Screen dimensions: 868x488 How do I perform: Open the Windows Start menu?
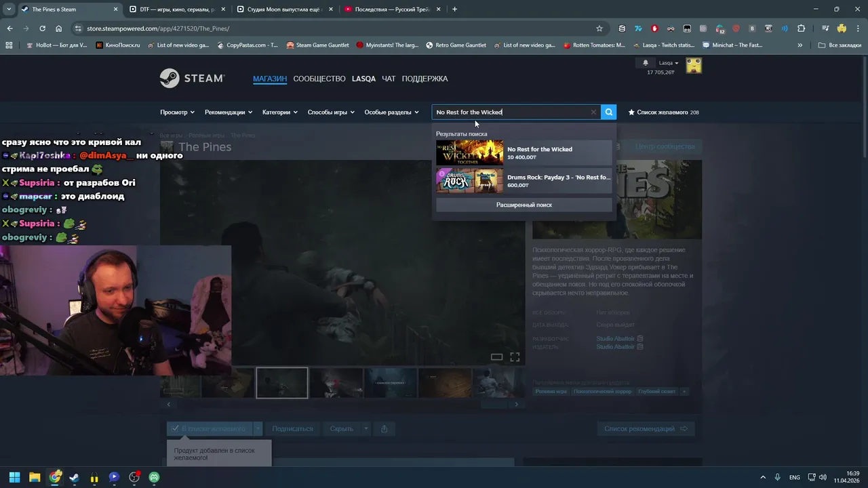coord(14,477)
